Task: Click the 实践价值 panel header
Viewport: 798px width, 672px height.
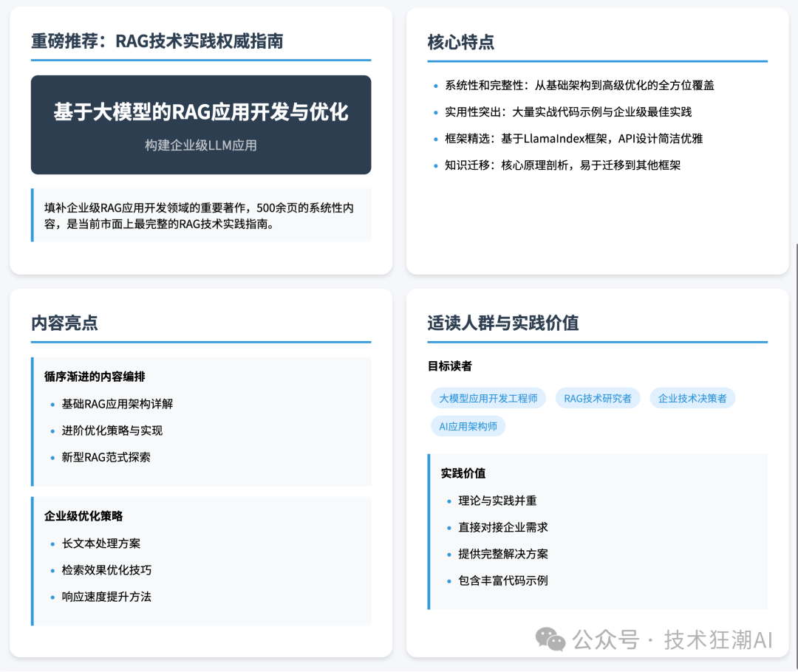Action: pos(462,475)
